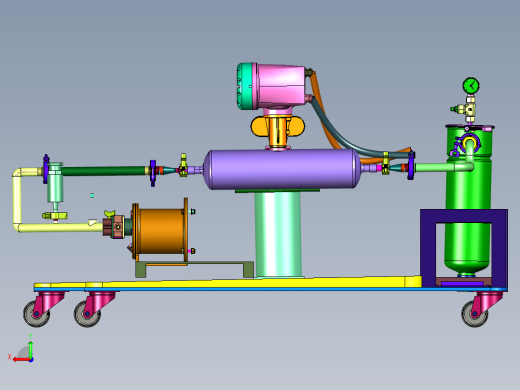Click the 'X' axis label

(9, 357)
